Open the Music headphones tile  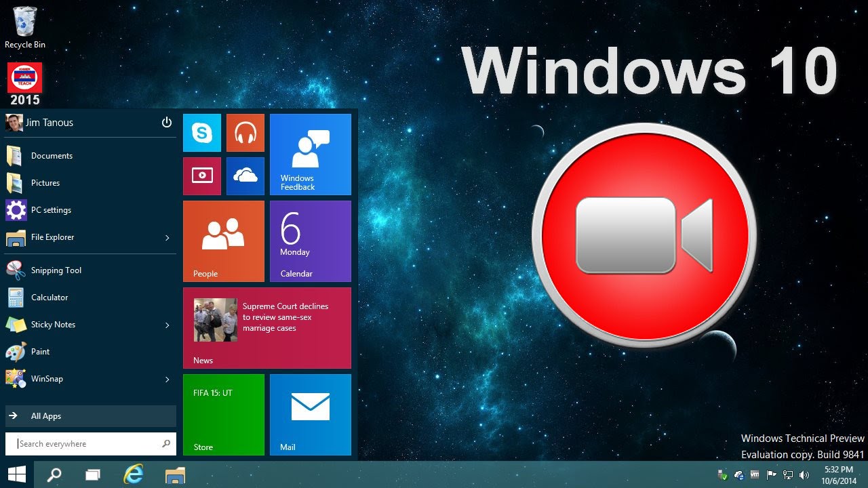pyautogui.click(x=245, y=133)
